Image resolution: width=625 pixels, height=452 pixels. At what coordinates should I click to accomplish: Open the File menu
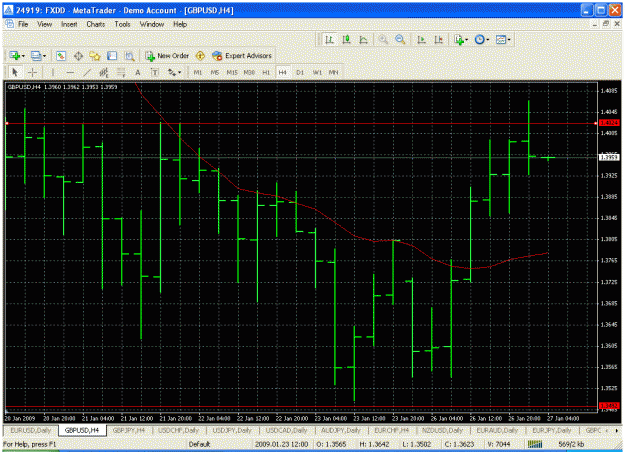[23, 24]
